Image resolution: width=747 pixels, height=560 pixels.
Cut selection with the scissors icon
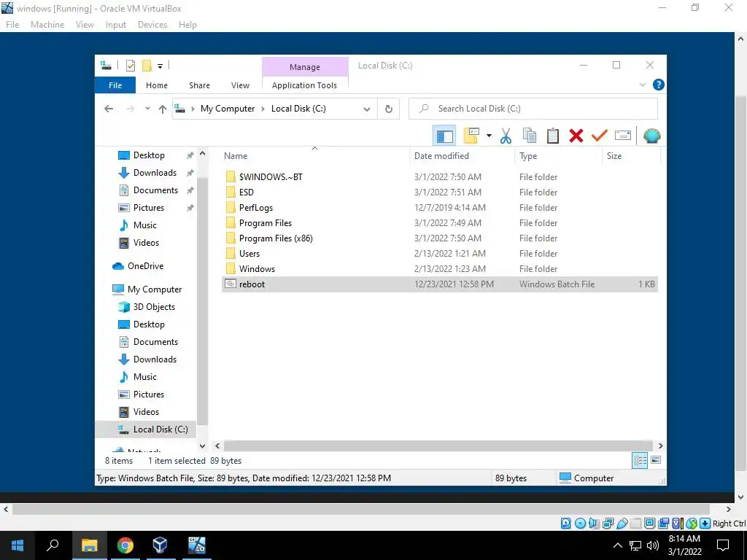pyautogui.click(x=506, y=136)
